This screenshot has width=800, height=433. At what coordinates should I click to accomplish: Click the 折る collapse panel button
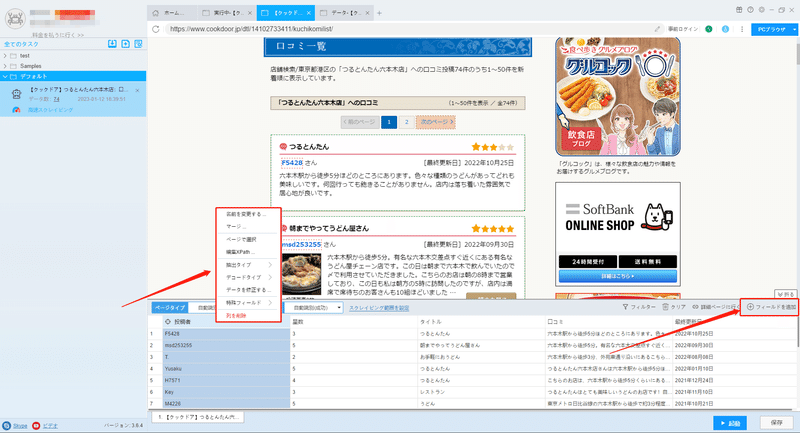coord(786,294)
